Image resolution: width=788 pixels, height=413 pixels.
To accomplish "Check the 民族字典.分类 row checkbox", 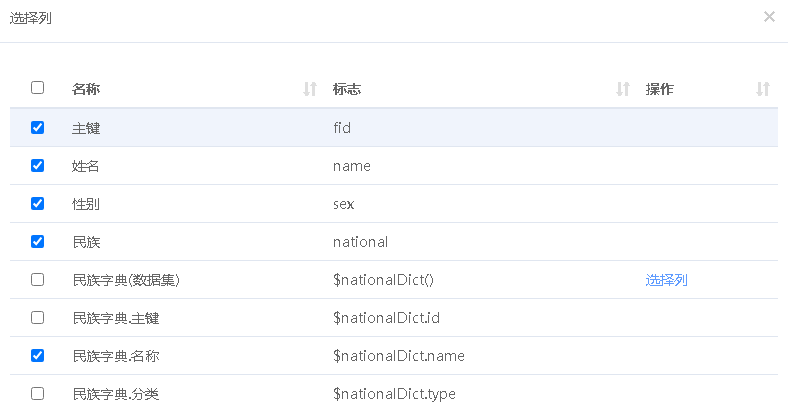I will coord(38,394).
